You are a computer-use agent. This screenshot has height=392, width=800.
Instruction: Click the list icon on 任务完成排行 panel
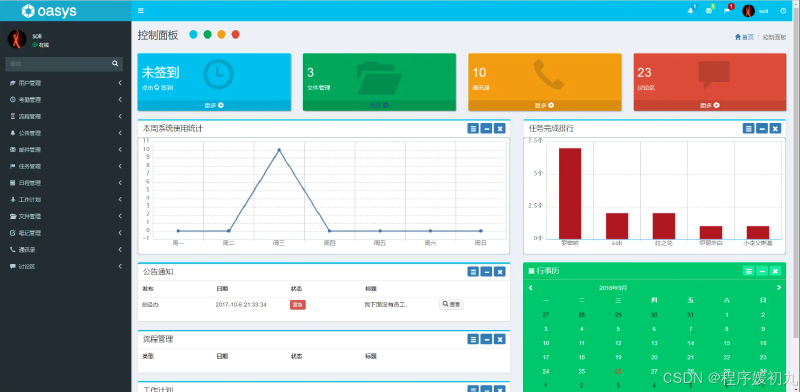(748, 128)
